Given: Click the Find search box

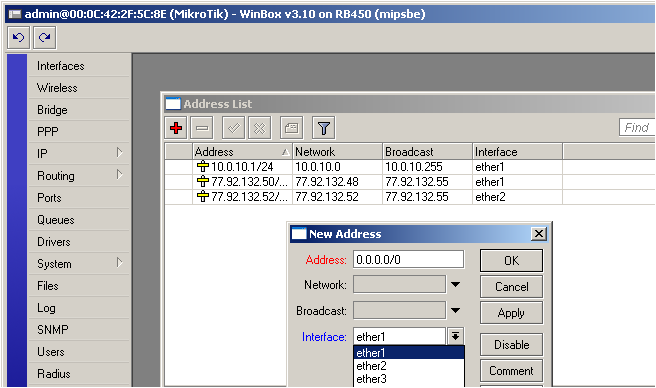Looking at the screenshot, I should click(x=637, y=127).
